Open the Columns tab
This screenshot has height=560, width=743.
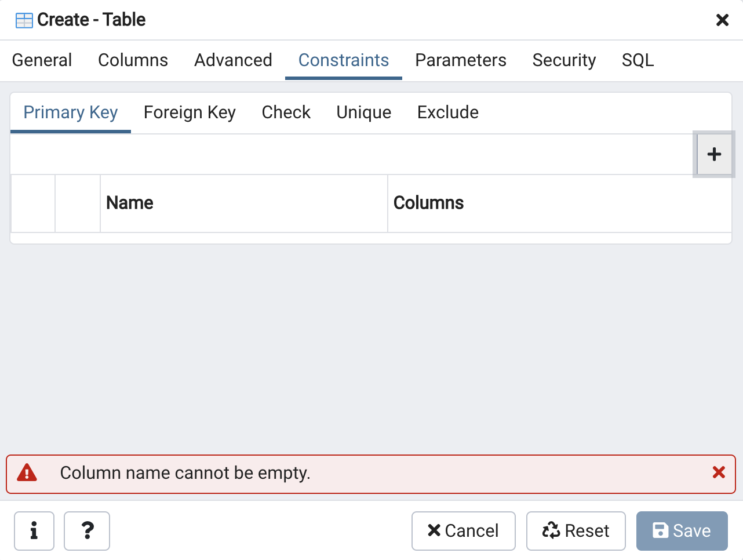[x=133, y=60]
